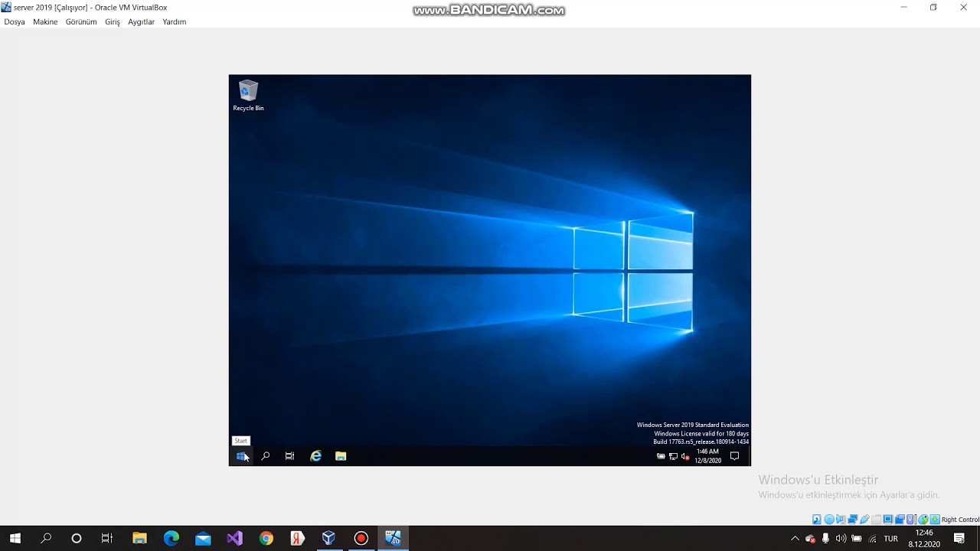Open Bandicam recorder on host taskbar
This screenshot has height=551, width=980.
[x=361, y=539]
